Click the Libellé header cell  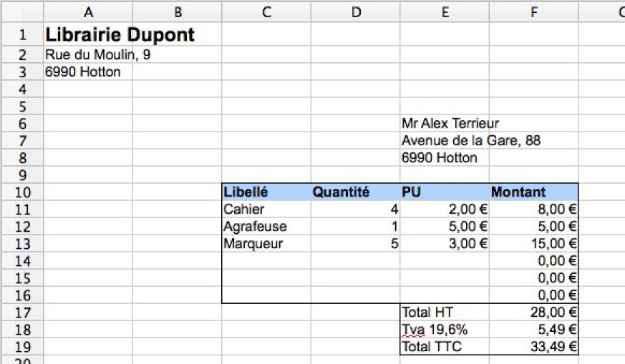pos(266,192)
